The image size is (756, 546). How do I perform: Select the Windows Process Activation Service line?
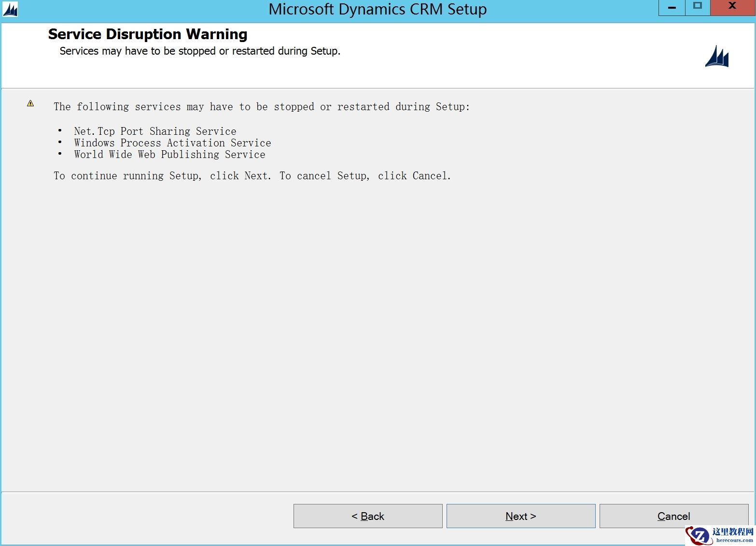(x=172, y=143)
